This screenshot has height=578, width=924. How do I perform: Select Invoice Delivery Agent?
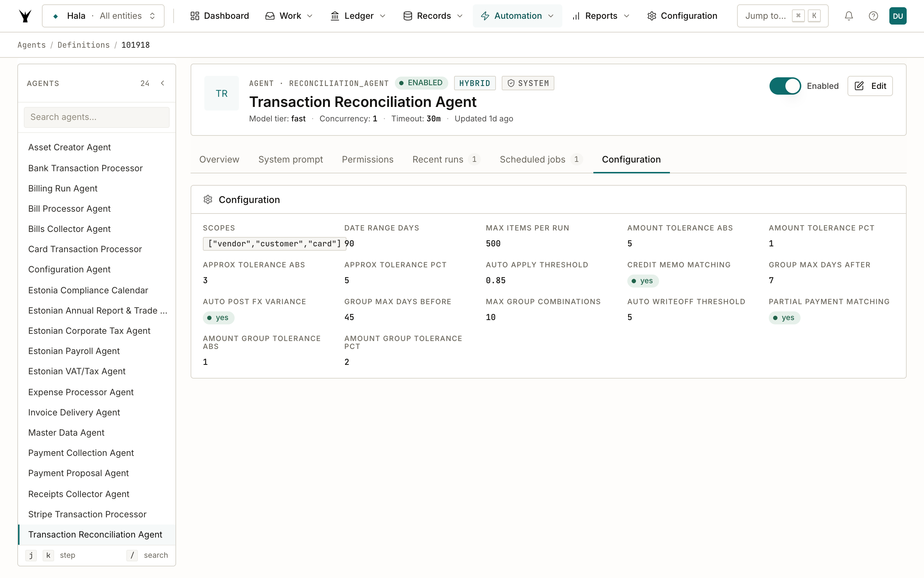[97, 412]
